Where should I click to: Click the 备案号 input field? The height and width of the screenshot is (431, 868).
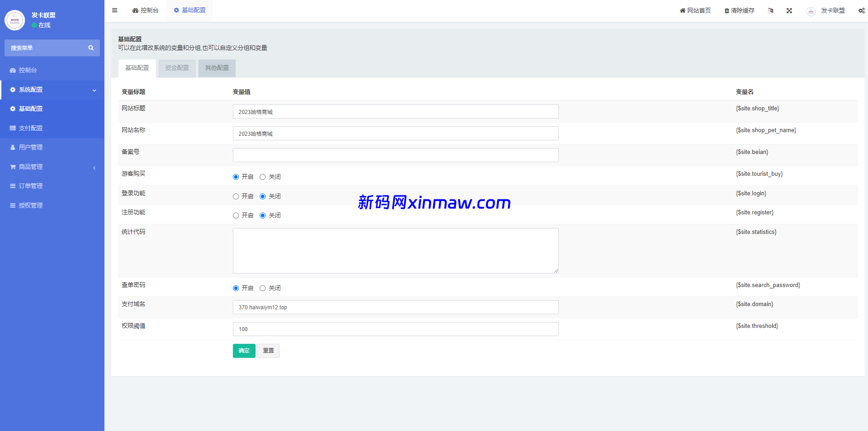(x=395, y=155)
